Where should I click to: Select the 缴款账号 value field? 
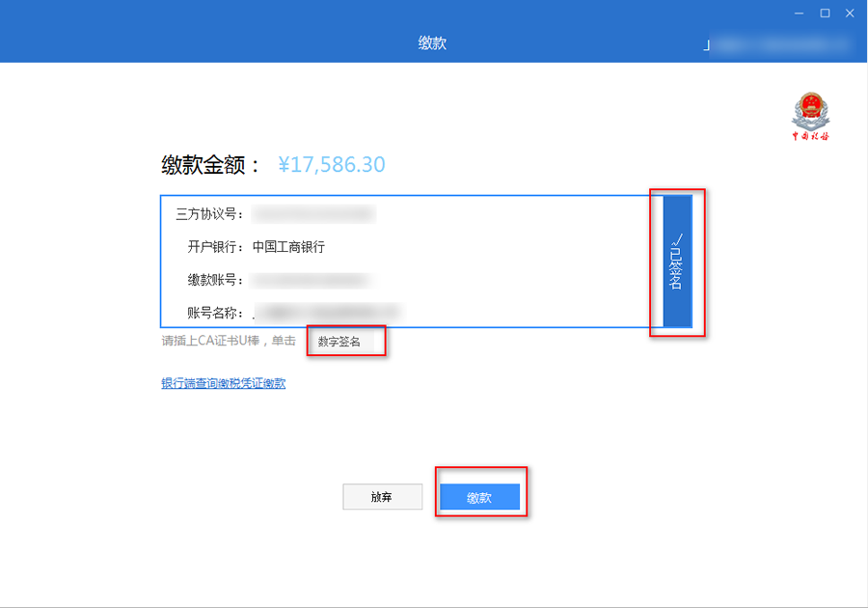pos(311,280)
